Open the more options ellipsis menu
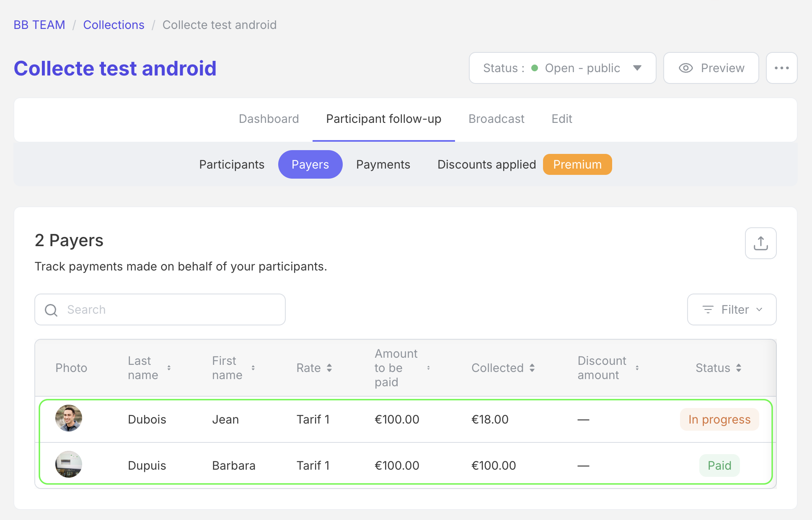This screenshot has height=520, width=812. click(x=781, y=68)
